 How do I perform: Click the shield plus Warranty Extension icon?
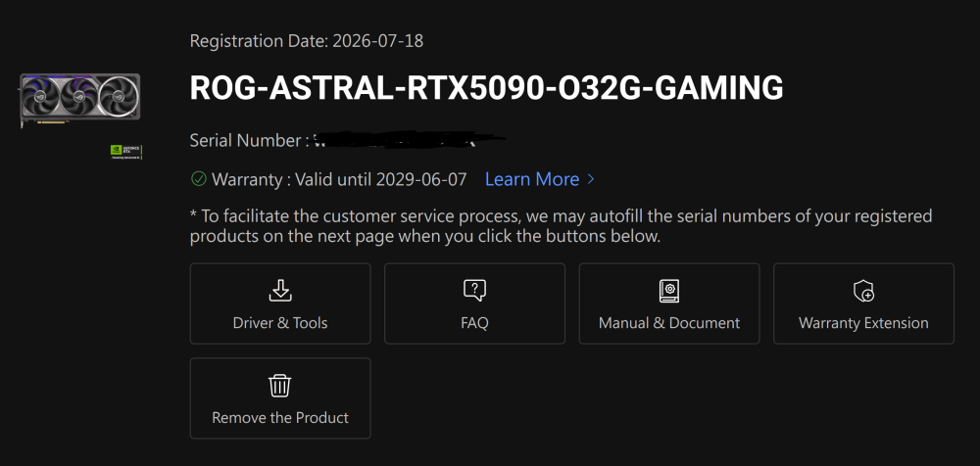[x=863, y=291]
